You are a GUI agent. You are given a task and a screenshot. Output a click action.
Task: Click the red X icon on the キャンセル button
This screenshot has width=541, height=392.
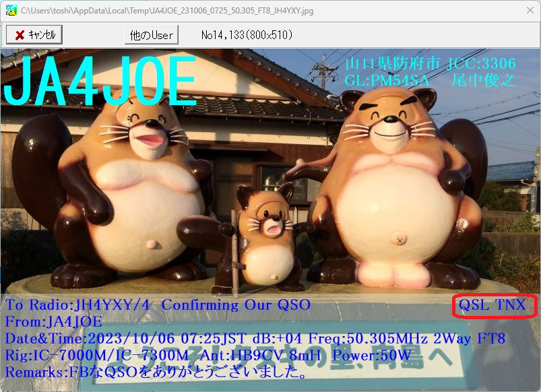20,34
